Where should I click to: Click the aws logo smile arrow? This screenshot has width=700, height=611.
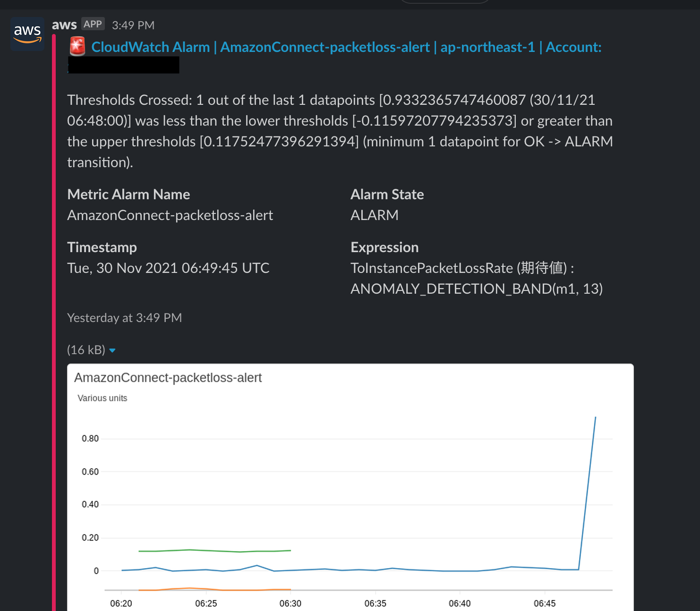tap(27, 40)
